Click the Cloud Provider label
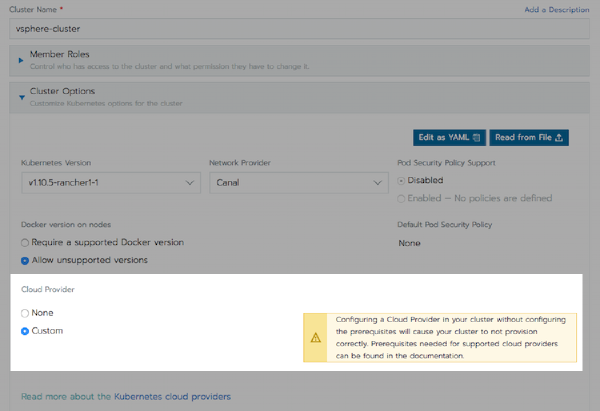 point(48,289)
